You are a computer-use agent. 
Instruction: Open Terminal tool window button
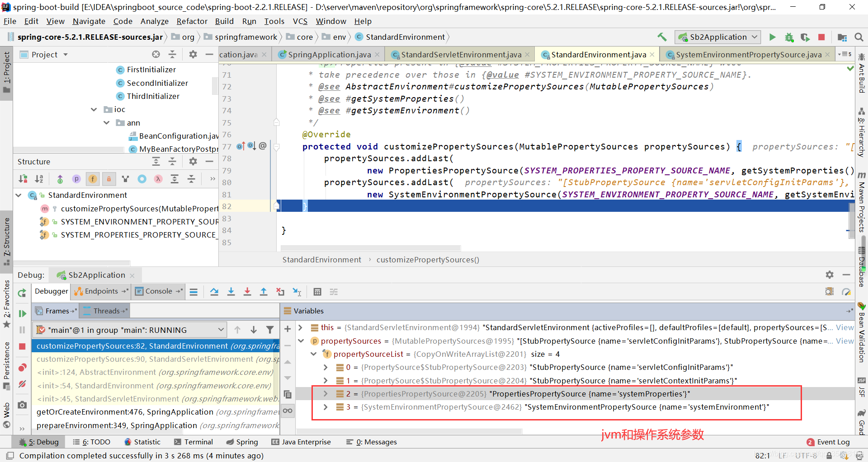click(193, 442)
